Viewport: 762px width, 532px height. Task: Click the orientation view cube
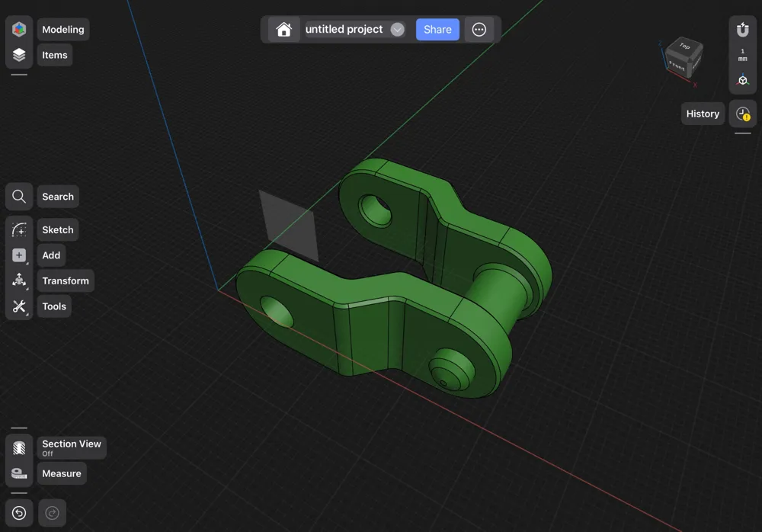point(683,58)
